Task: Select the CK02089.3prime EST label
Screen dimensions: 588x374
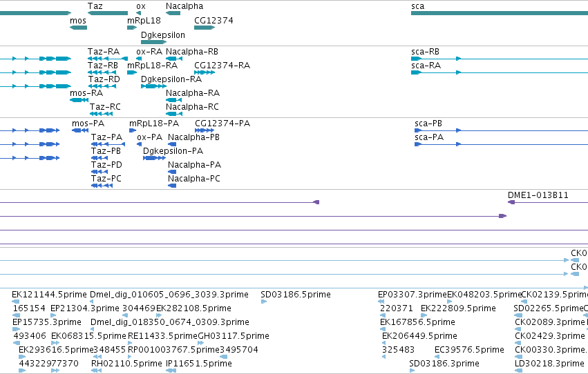Action: pos(550,322)
